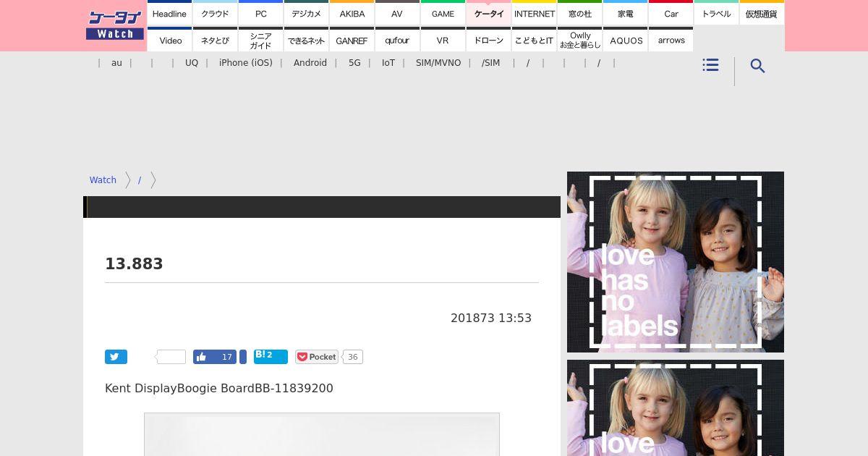Image resolution: width=868 pixels, height=456 pixels.
Task: Open the Headline tab
Action: (169, 13)
